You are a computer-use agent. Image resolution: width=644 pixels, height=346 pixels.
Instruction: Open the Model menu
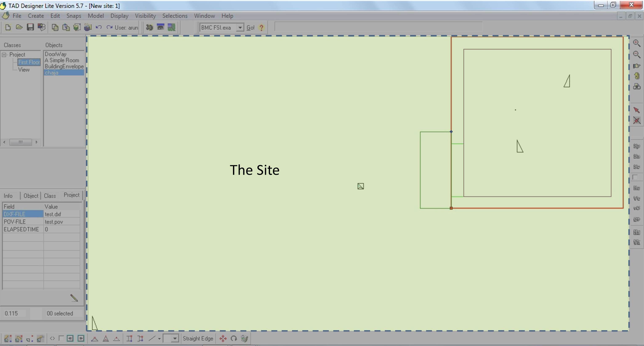96,16
